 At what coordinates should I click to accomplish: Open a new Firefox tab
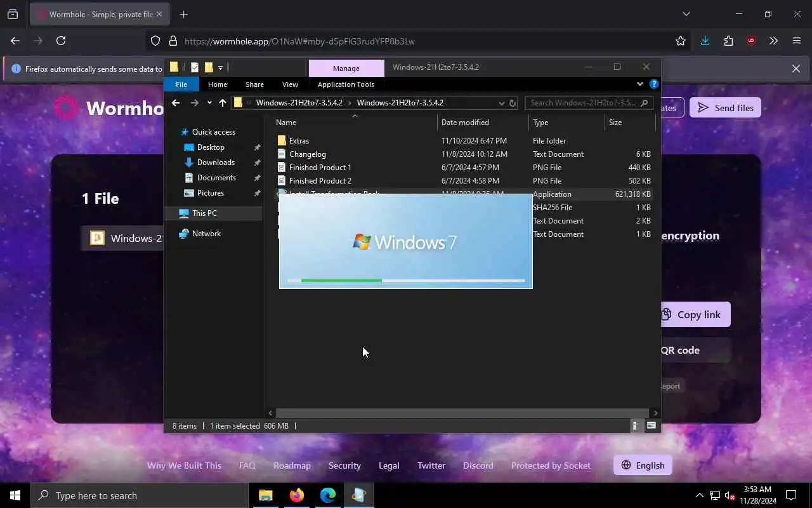(x=184, y=14)
